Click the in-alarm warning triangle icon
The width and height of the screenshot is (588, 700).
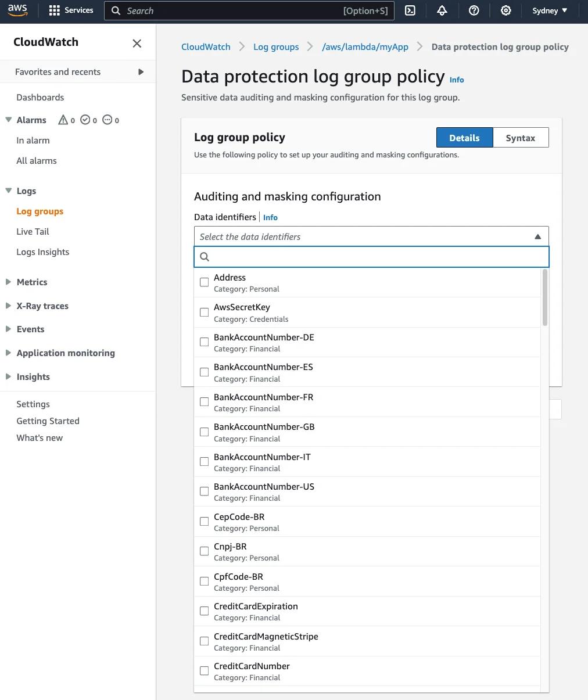click(63, 120)
